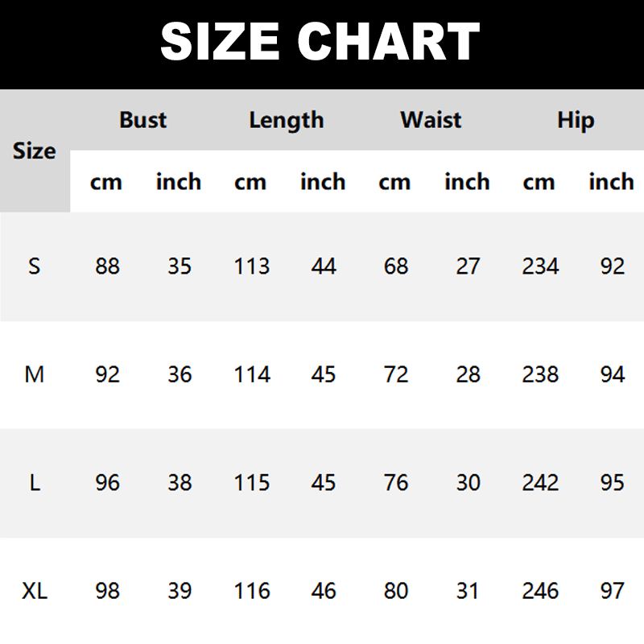Select the Bust column header
Screen dimensions: 644x644
coord(142,120)
